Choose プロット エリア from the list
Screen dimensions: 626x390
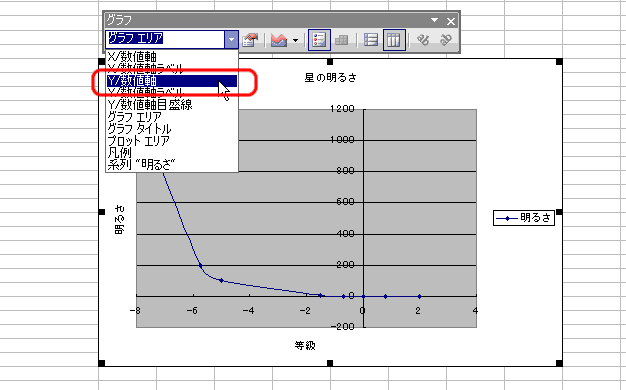pyautogui.click(x=172, y=141)
